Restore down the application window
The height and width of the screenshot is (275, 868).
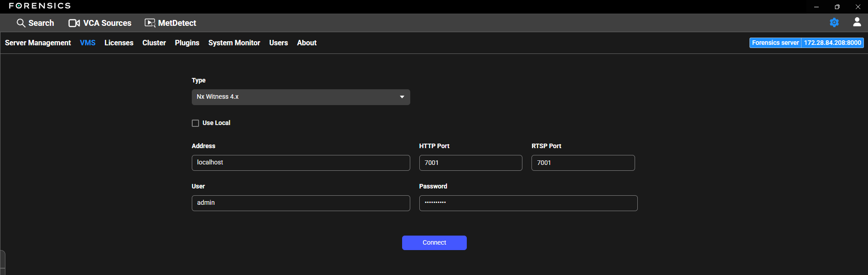(837, 7)
